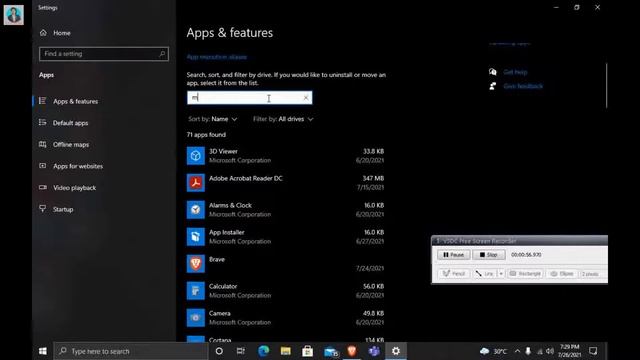Image resolution: width=640 pixels, height=360 pixels.
Task: Open Mail app from taskbar
Action: (330, 351)
